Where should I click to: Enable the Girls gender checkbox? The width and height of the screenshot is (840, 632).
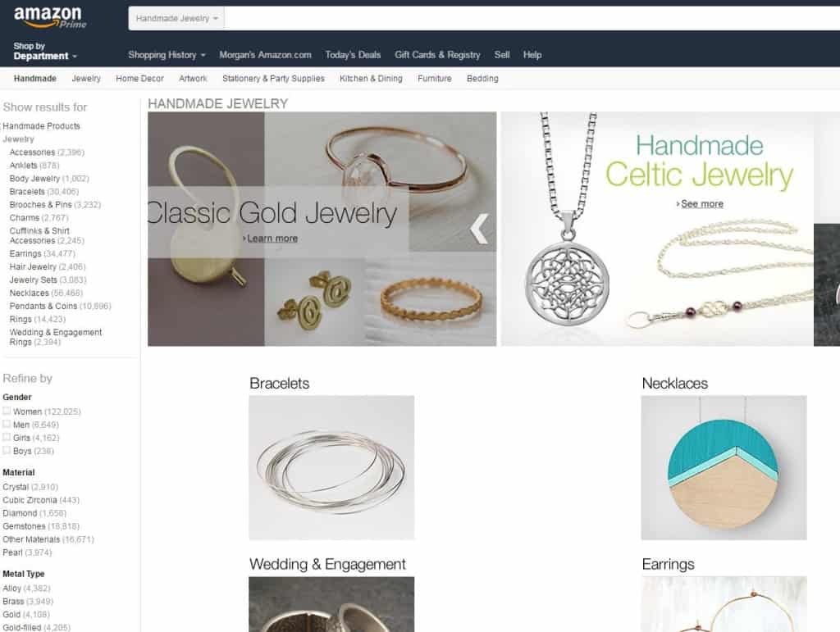[x=7, y=437]
